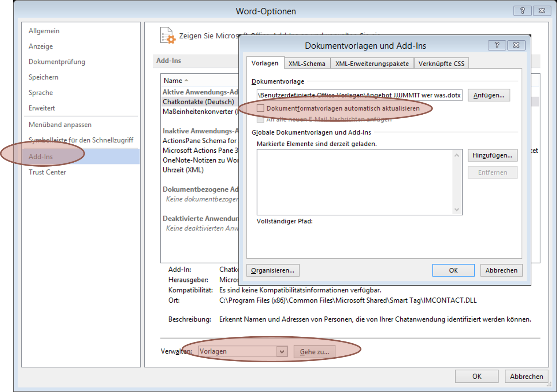Screen dimensions: 557x392
Task: Select Trust Center in the sidebar
Action: tap(47, 172)
